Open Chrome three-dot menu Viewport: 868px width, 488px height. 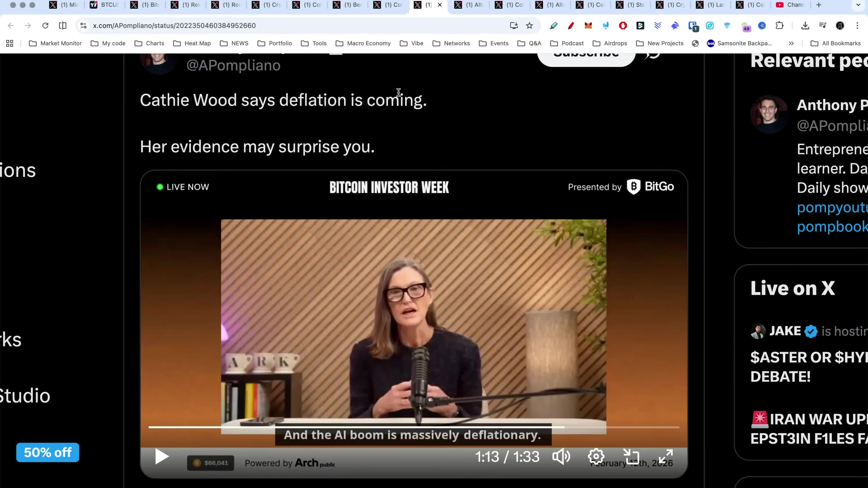tap(858, 26)
